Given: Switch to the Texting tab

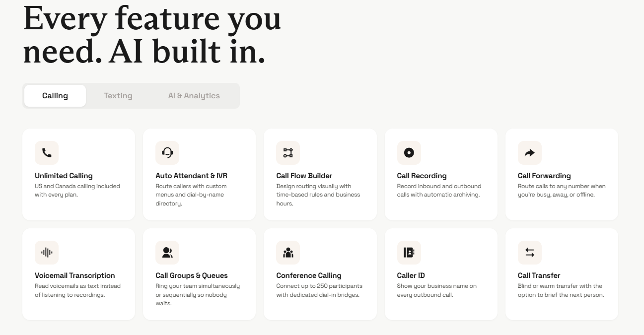Looking at the screenshot, I should click(x=118, y=96).
